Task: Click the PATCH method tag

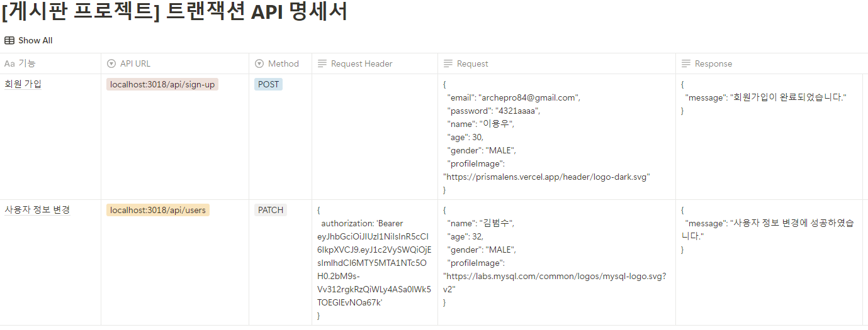Action: click(x=271, y=210)
